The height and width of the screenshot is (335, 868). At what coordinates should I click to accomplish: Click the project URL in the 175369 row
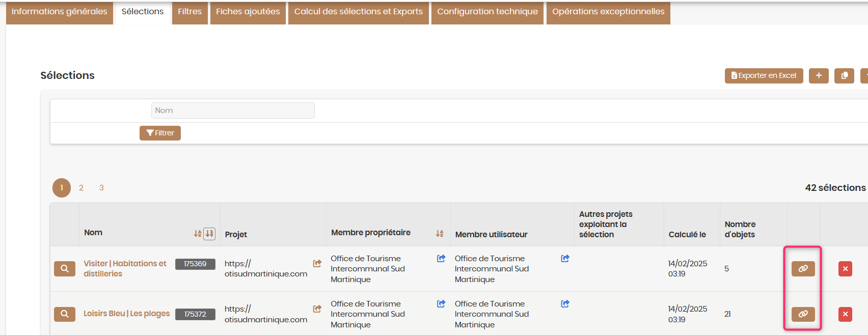coord(266,268)
